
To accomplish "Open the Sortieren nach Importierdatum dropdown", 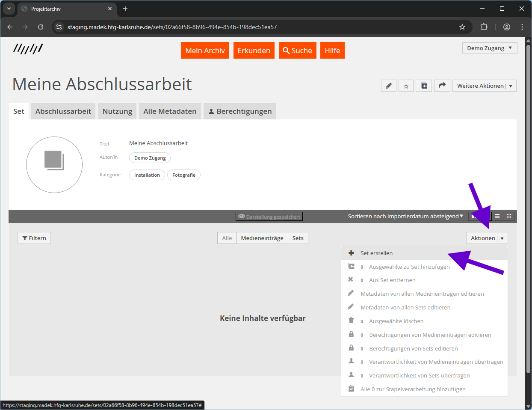I will 405,217.
